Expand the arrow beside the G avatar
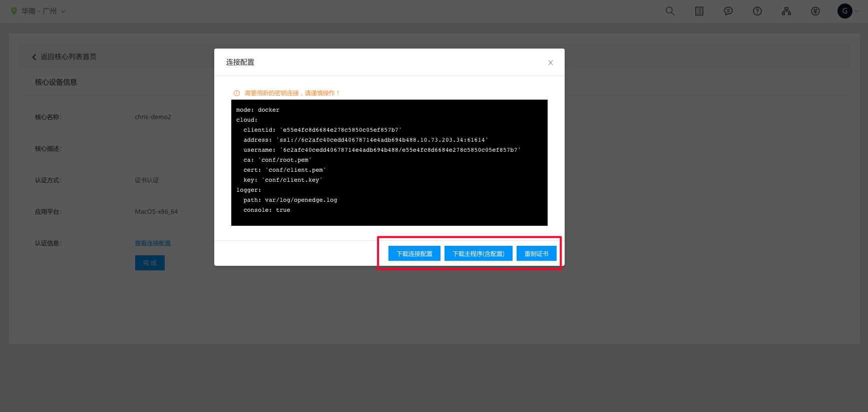This screenshot has height=412, width=868. (857, 11)
